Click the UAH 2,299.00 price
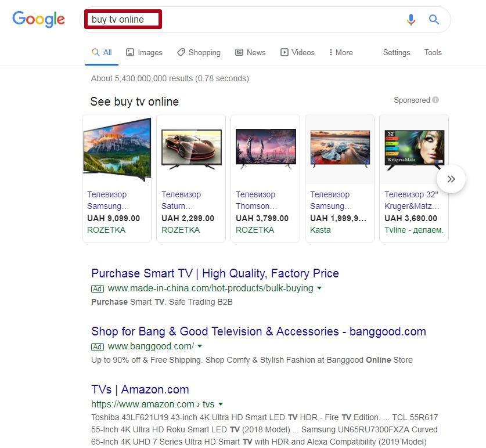 coord(188,218)
